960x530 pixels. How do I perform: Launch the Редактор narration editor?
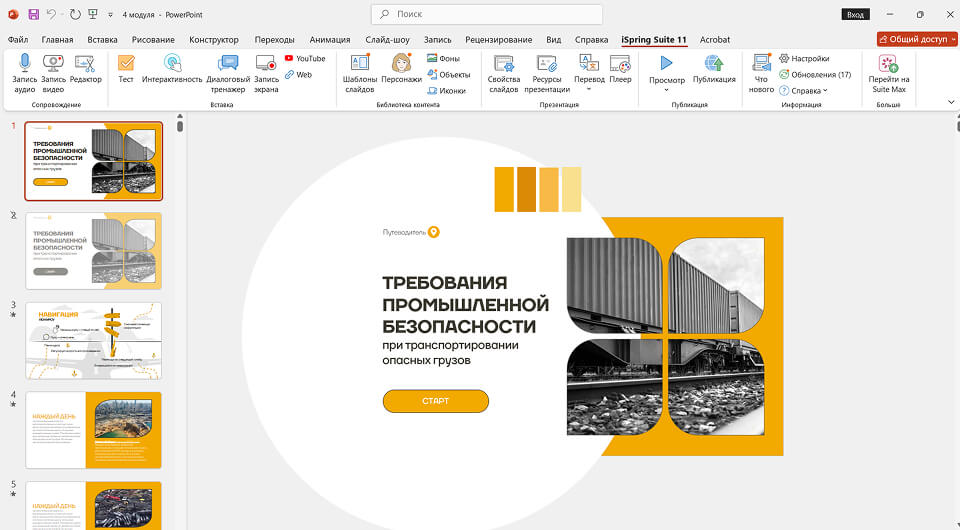(x=86, y=64)
